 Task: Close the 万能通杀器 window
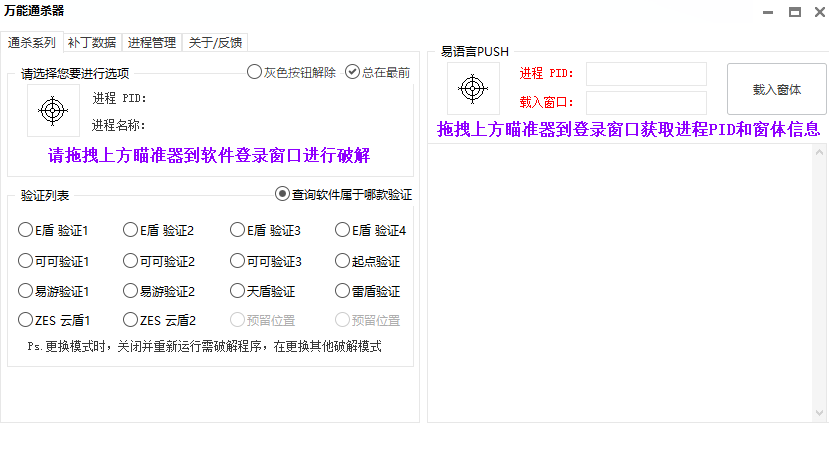[x=819, y=12]
